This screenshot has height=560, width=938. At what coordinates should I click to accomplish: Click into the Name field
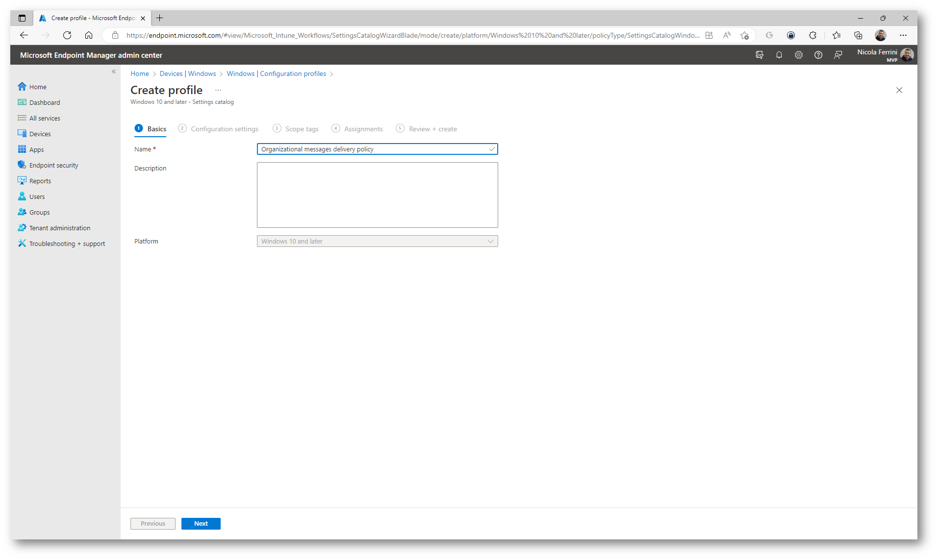378,149
